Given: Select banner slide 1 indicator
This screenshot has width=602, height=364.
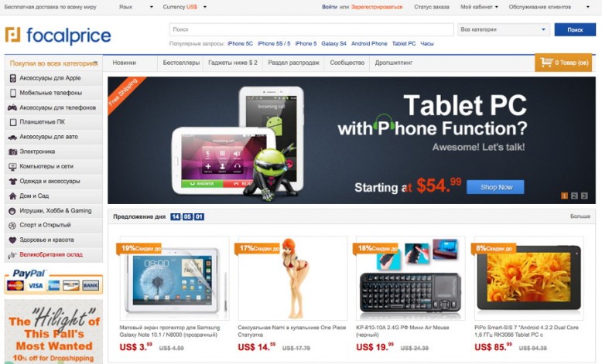Looking at the screenshot, I should 564,196.
